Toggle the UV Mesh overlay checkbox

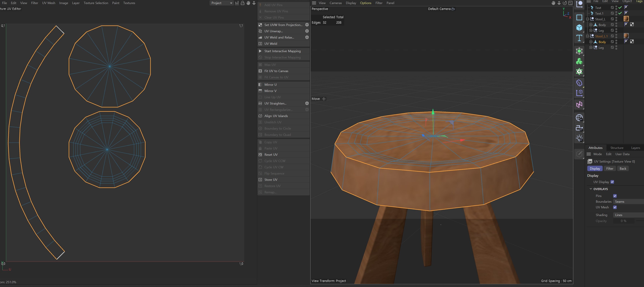(615, 207)
